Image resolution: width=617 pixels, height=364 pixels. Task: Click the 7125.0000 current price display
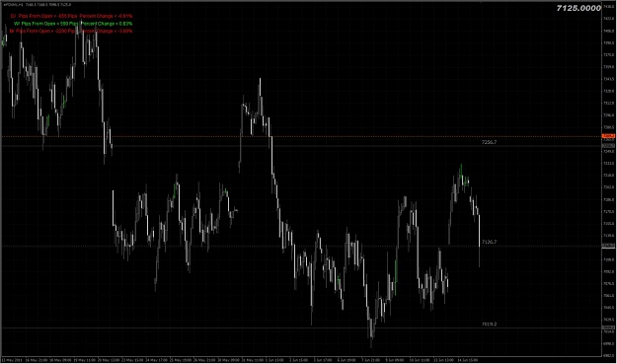[x=578, y=8]
